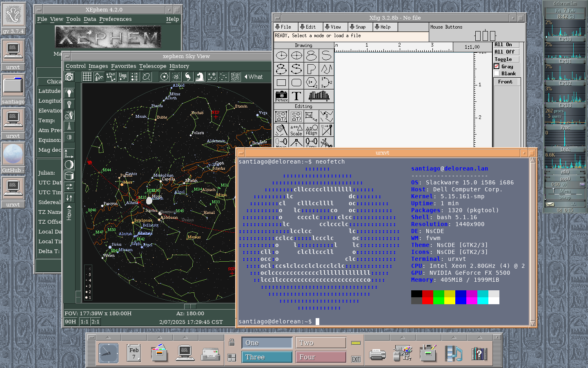Viewport: 588px width, 368px height.
Task: Choose the Picture tool in Xfig
Action: tap(281, 96)
